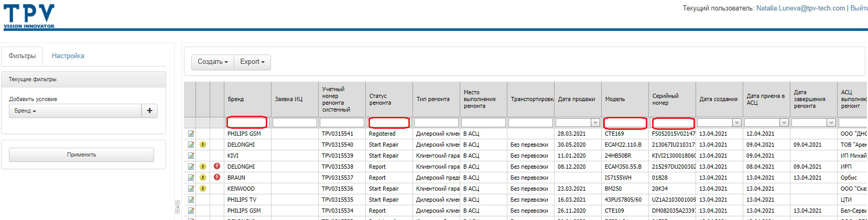Click the sidebar splitter collapse handle

[177, 206]
